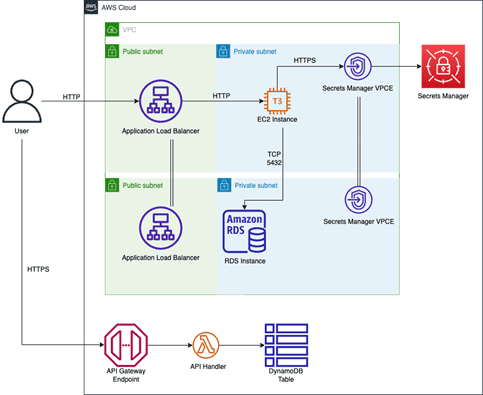Click the upper Private subnet lock icon
The height and width of the screenshot is (395, 483).
(x=223, y=51)
